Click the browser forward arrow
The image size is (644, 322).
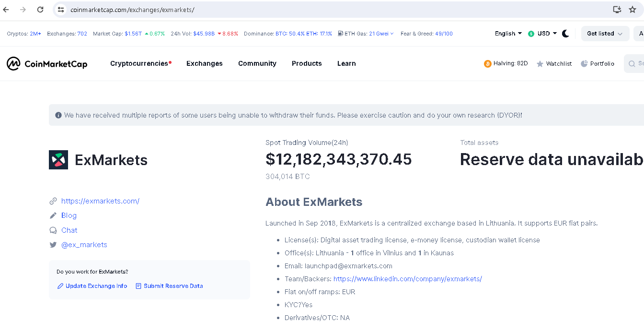tap(23, 10)
